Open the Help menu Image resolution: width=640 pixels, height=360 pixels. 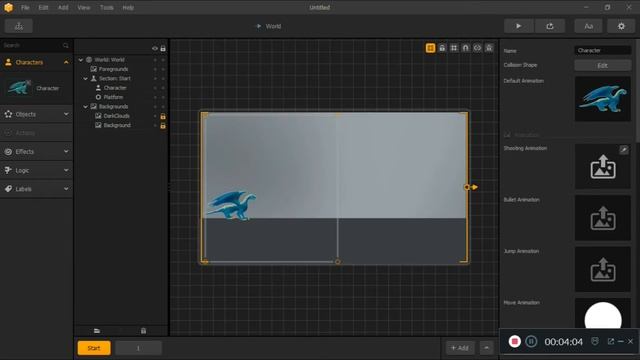point(128,7)
